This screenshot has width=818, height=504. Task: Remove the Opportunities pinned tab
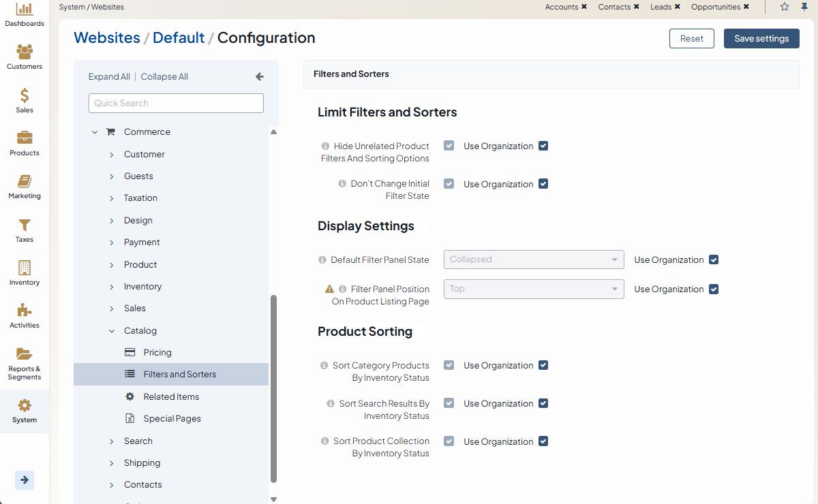point(746,7)
